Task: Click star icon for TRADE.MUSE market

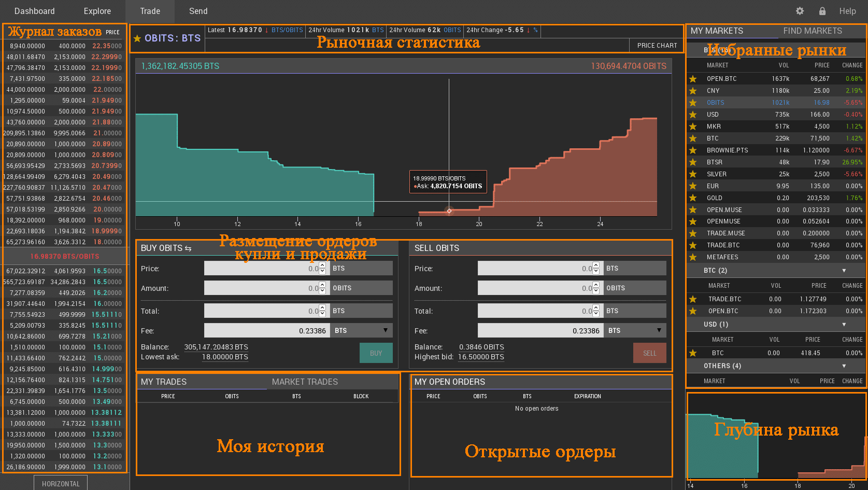Action: point(693,233)
